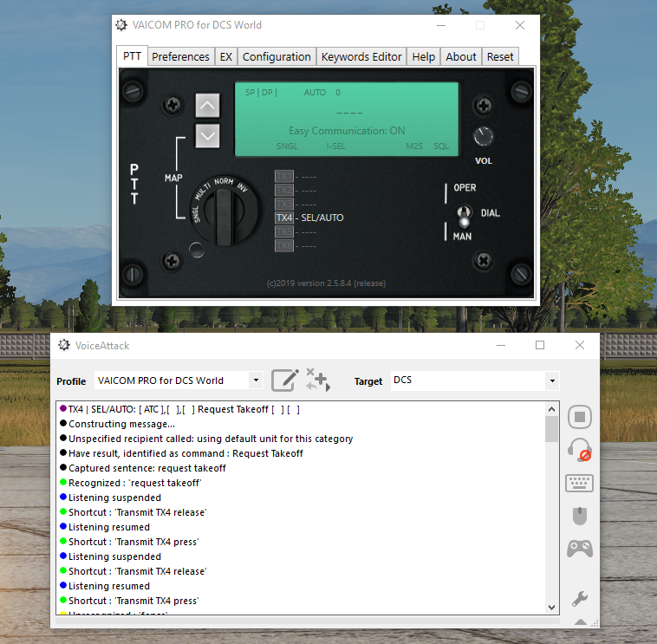
Task: Minimize the VAICOM PRO window
Action: [441, 25]
